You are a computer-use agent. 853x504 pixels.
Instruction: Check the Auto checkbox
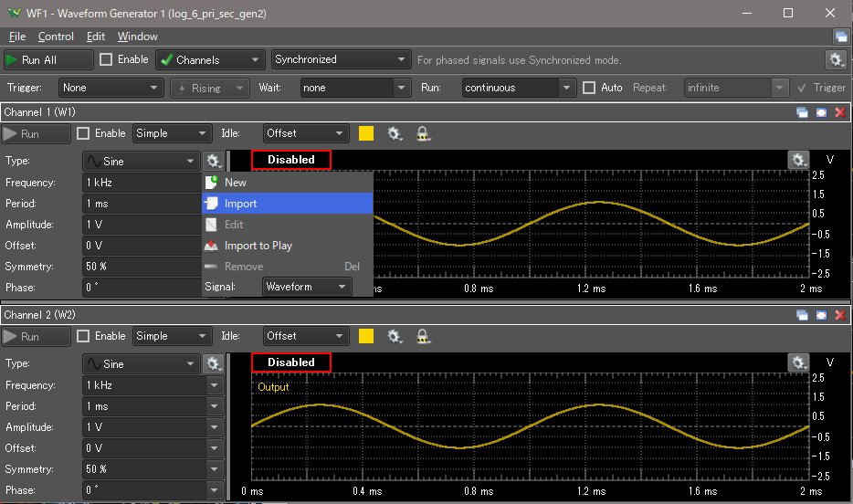pyautogui.click(x=589, y=88)
